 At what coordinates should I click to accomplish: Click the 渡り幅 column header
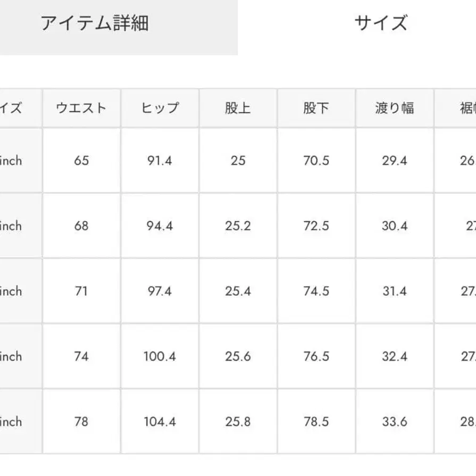(394, 108)
